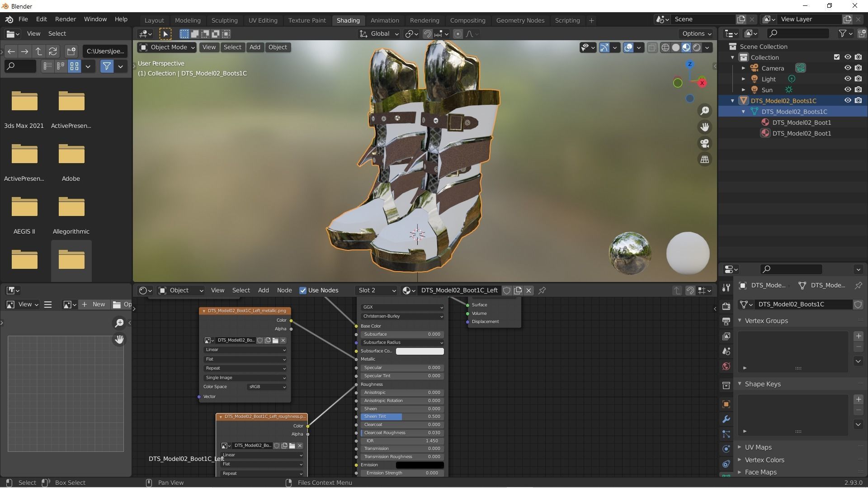Click the zoom magnifier icon in 3D viewport

tap(705, 111)
